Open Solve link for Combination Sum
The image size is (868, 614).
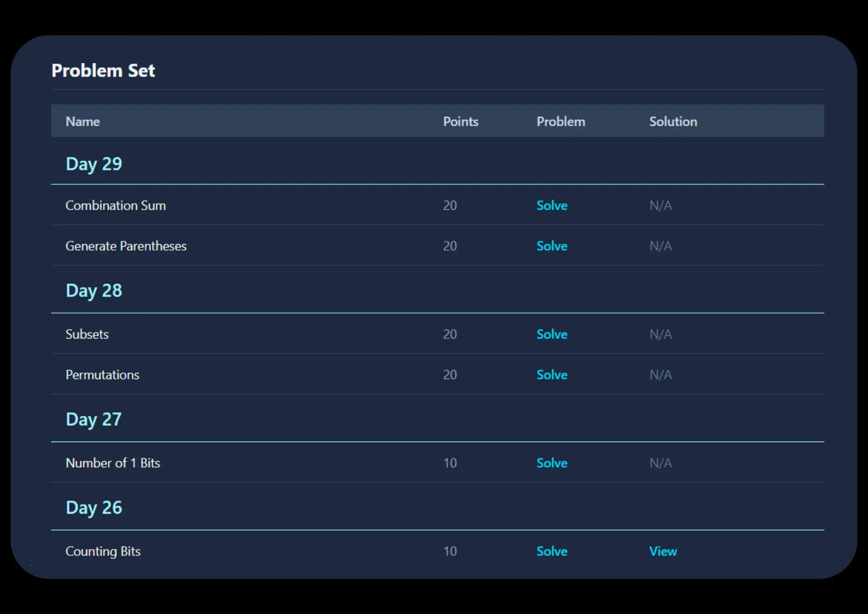click(x=552, y=205)
